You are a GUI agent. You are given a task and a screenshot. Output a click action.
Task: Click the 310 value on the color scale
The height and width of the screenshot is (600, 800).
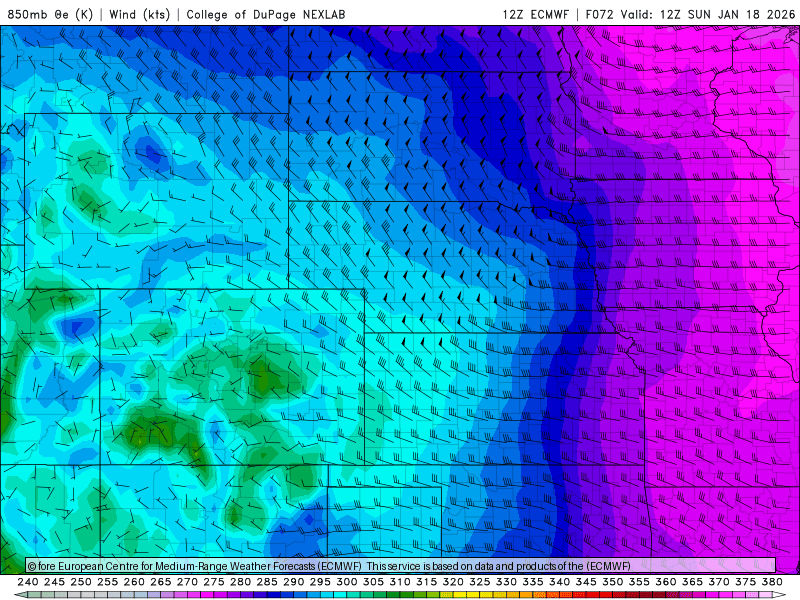(x=399, y=582)
